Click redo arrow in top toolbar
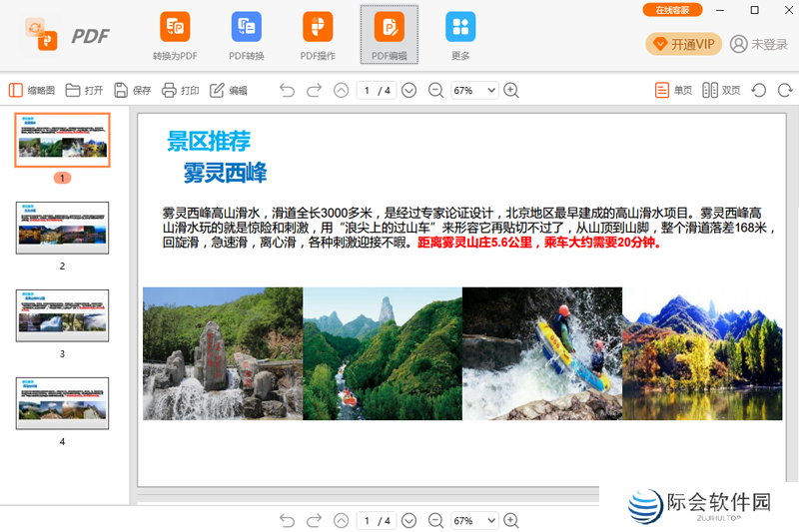The width and height of the screenshot is (799, 532). (314, 91)
